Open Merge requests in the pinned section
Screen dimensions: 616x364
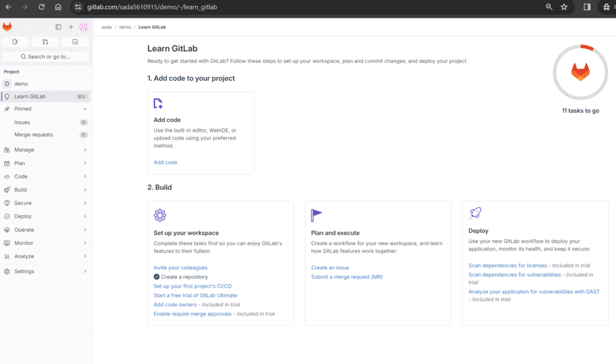point(46,135)
